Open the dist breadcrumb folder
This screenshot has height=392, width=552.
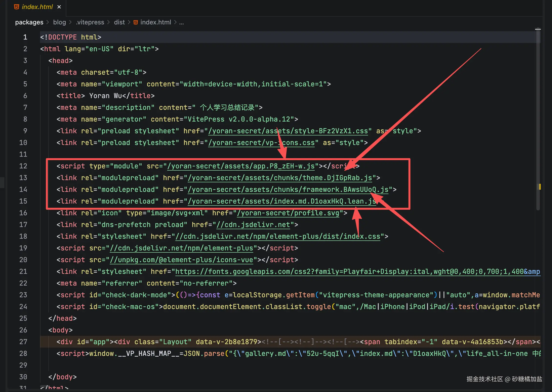(119, 22)
